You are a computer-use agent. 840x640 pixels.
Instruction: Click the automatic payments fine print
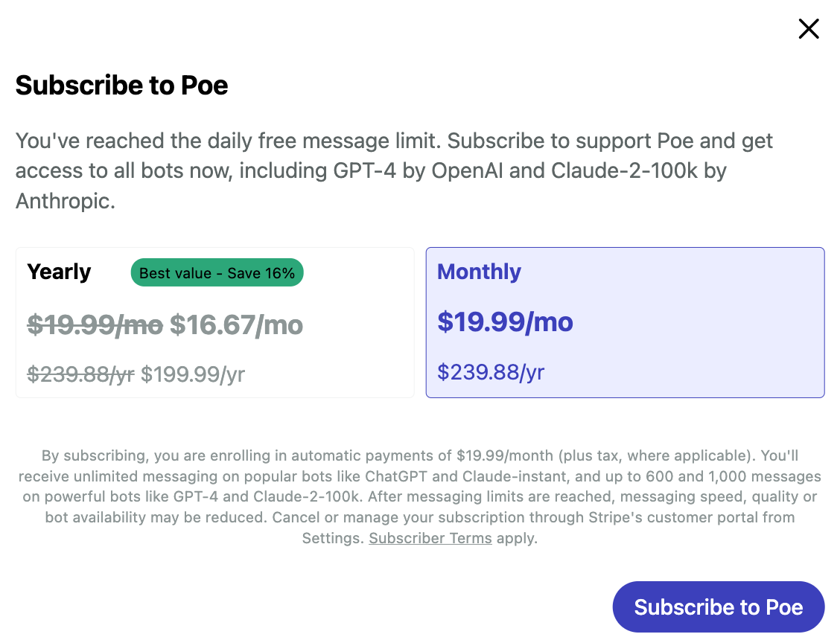[x=420, y=455]
